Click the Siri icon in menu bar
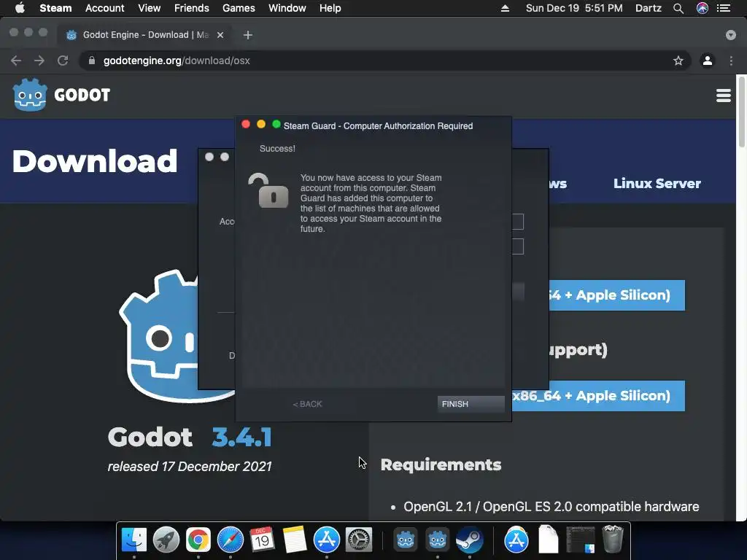The height and width of the screenshot is (560, 747). click(703, 8)
